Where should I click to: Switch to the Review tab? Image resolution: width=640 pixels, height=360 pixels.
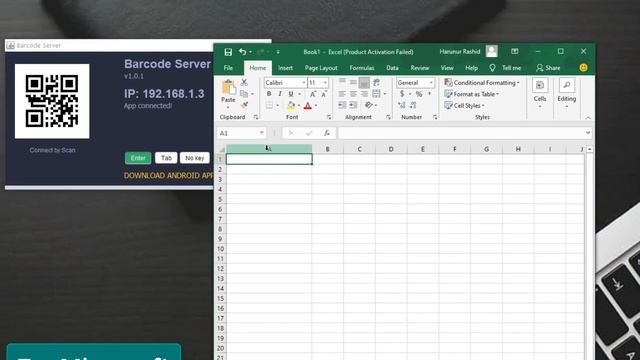point(420,68)
